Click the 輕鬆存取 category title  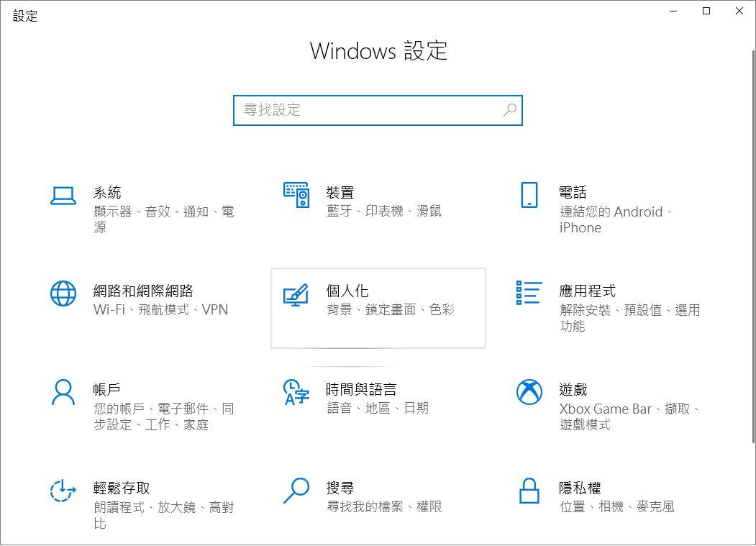[122, 488]
